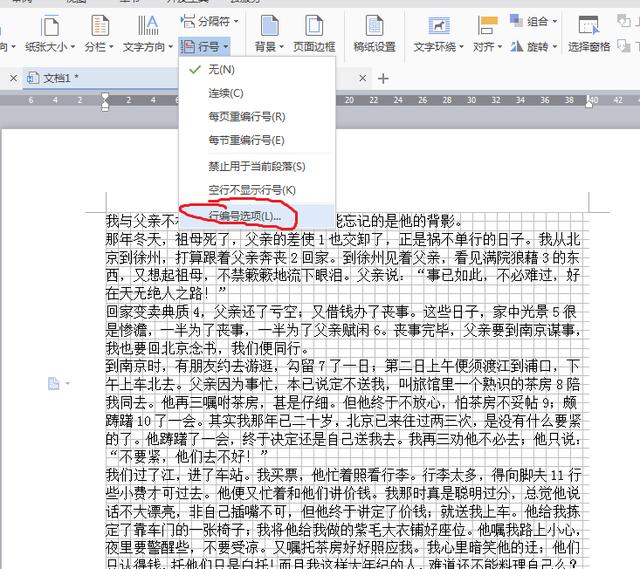
Task: Click 禁止用于当前段落(S) menu item
Action: 257,167
